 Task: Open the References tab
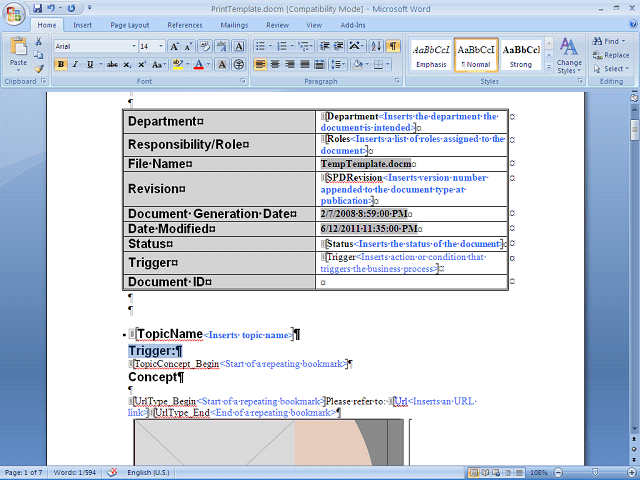coord(184,25)
